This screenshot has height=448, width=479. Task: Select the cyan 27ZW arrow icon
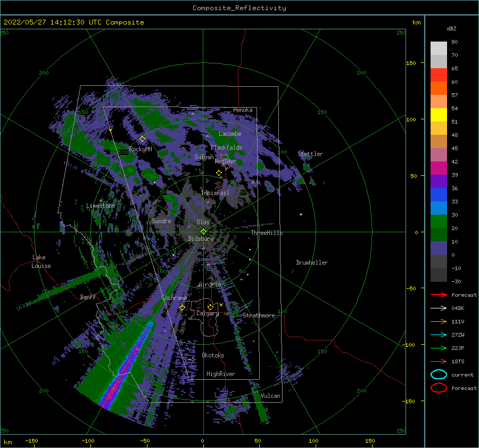[439, 335]
